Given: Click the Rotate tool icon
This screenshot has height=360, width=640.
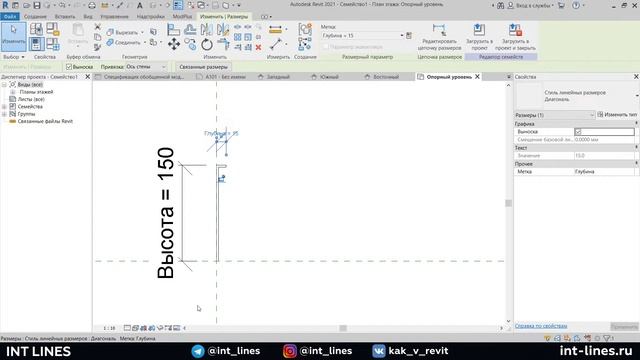Looking at the screenshot, I should [207, 44].
